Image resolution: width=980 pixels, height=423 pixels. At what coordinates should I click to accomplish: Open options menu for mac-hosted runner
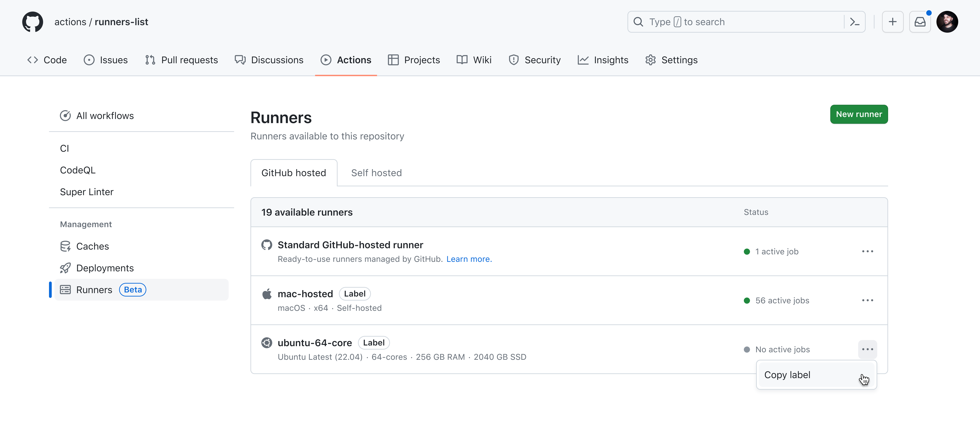867,300
